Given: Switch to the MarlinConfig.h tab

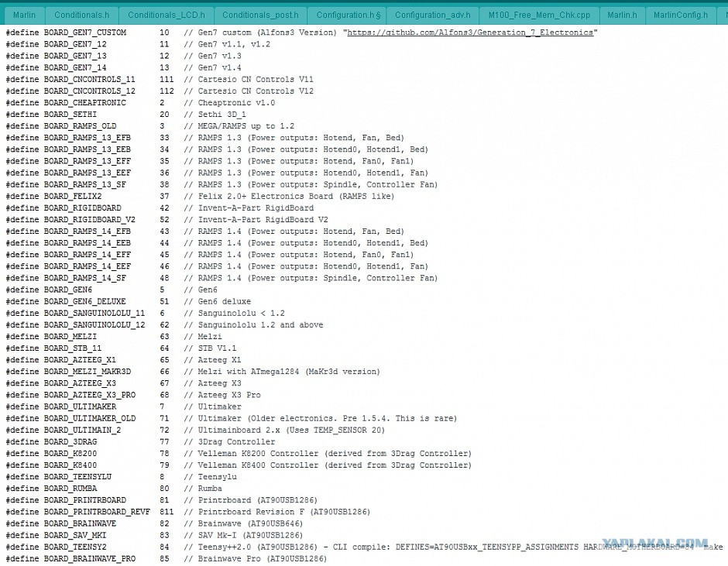Looking at the screenshot, I should [x=681, y=15].
